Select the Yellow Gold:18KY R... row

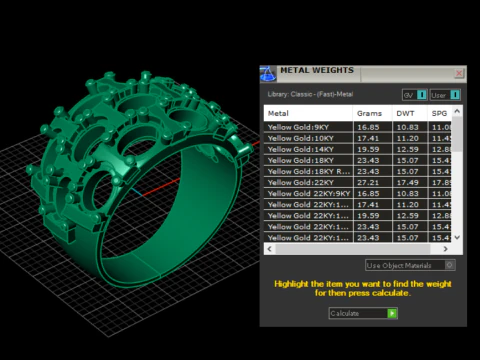[x=358, y=171]
